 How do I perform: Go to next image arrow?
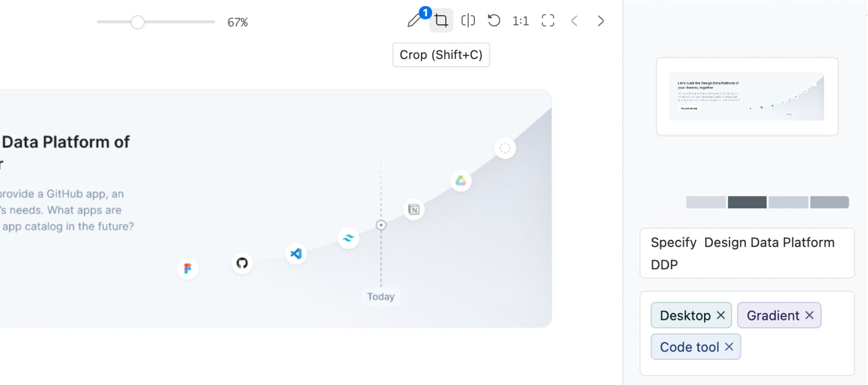[601, 21]
